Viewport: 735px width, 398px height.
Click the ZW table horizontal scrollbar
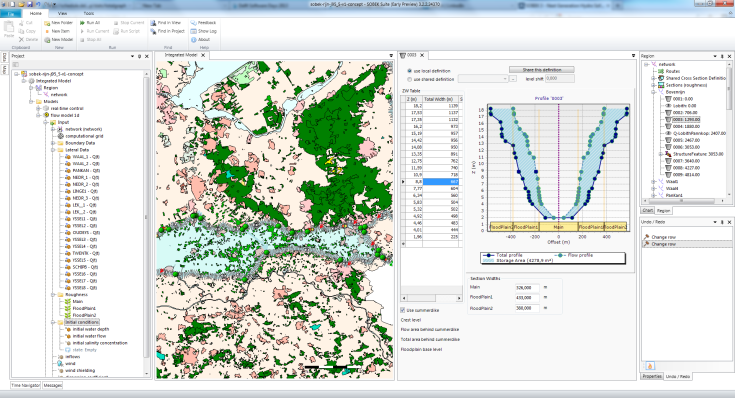(432, 298)
